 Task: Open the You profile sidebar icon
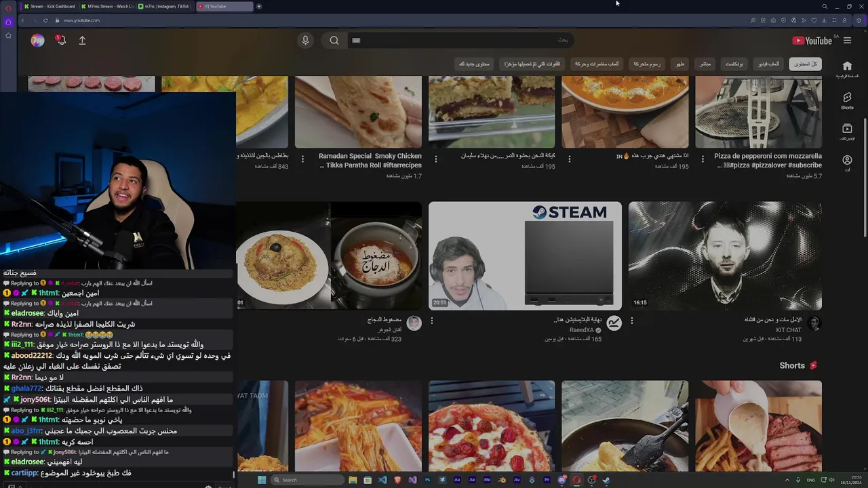pyautogui.click(x=847, y=163)
